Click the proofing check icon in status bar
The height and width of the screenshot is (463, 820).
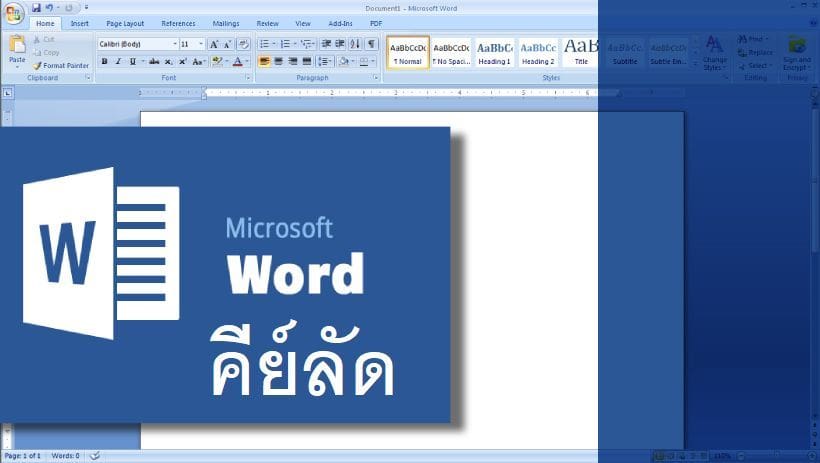[x=95, y=456]
